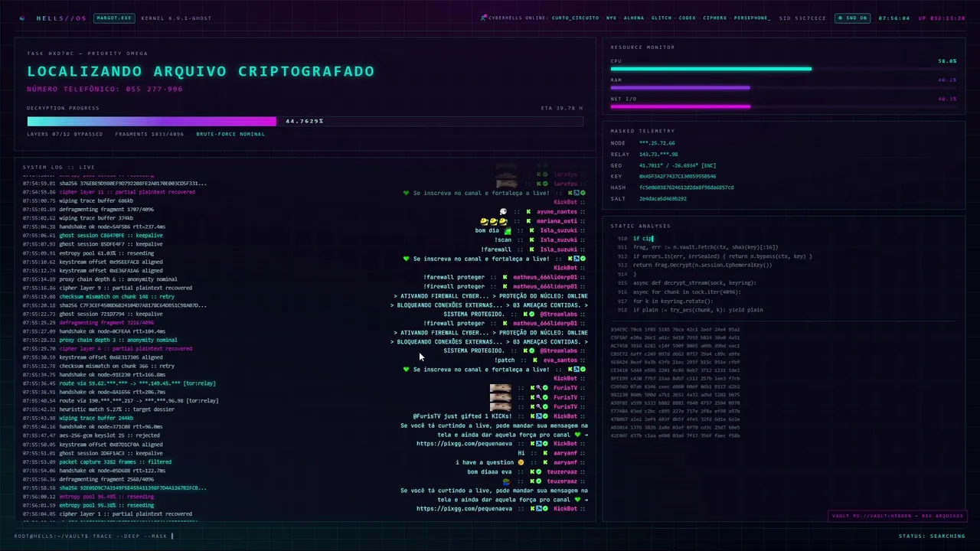Click the Pepe frog emote in teuzeraaz's message
The width and height of the screenshot is (980, 551).
click(506, 481)
